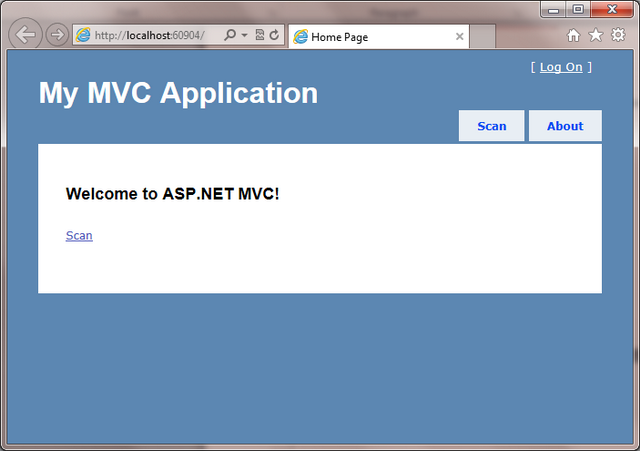Click the Welcome to ASP.NET MVC! heading
Screen dimensions: 640x451
(x=173, y=194)
